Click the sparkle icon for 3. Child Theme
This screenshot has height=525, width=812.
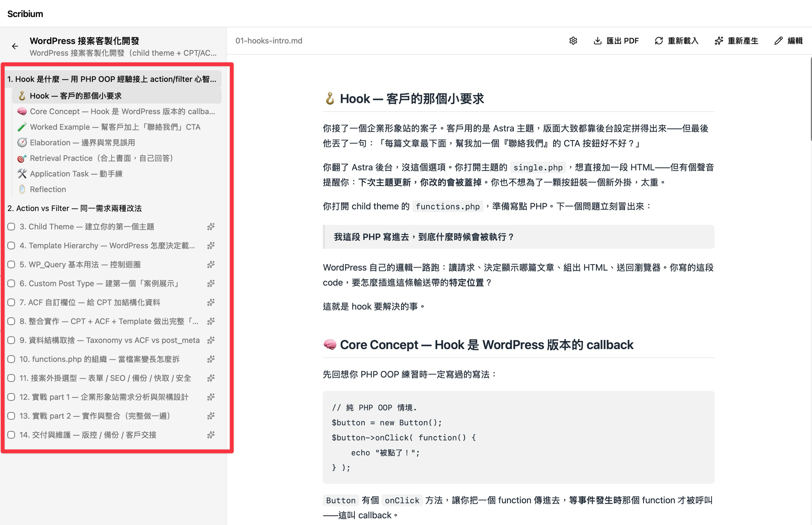211,227
